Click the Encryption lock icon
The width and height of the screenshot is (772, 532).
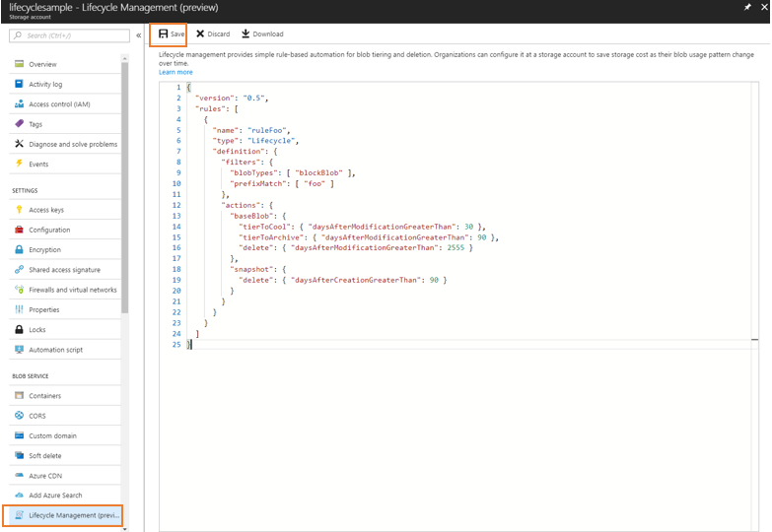pyautogui.click(x=19, y=249)
